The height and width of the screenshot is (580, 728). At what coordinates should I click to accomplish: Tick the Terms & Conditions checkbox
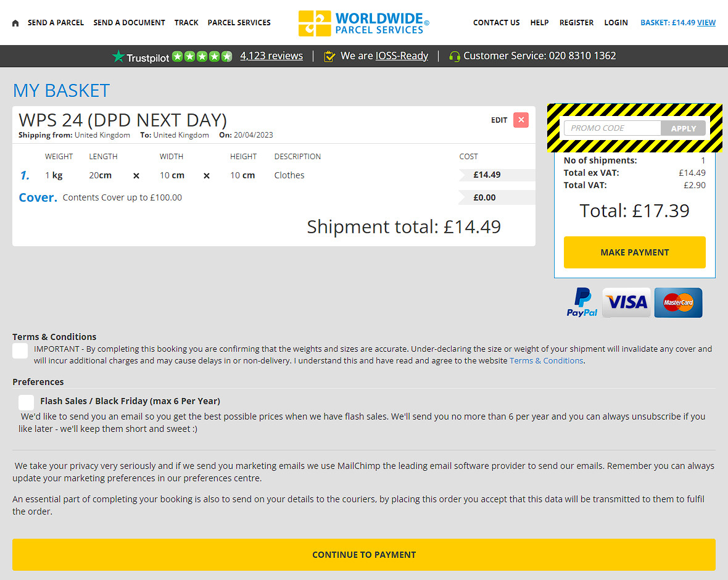point(20,350)
